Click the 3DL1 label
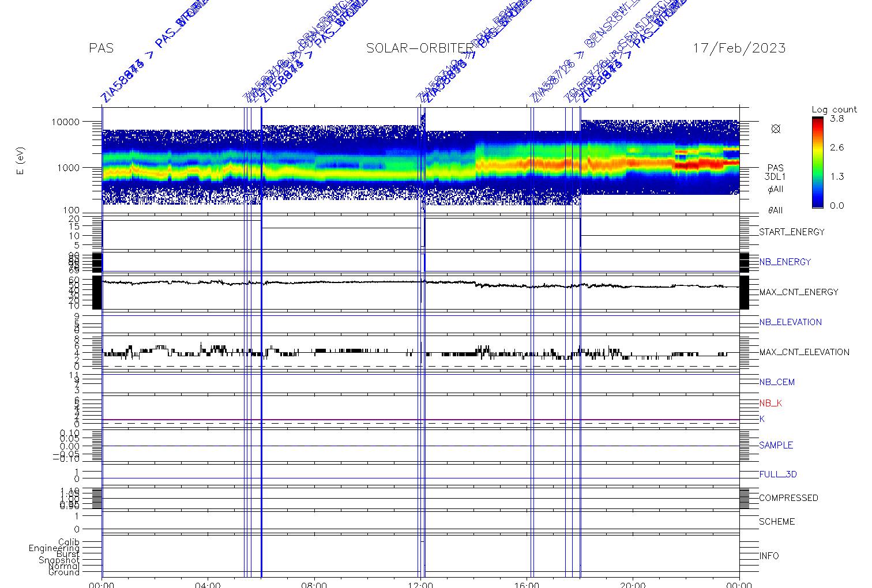This screenshot has height=588, width=872. click(x=776, y=177)
